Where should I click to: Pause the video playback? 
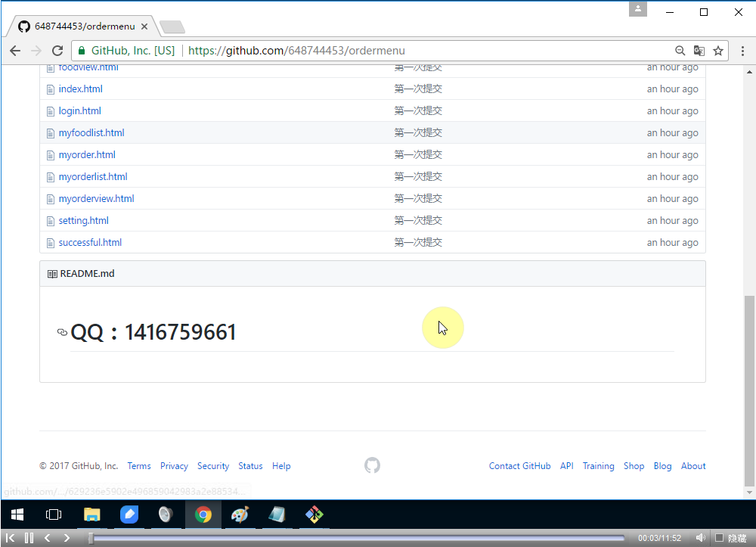tap(29, 538)
